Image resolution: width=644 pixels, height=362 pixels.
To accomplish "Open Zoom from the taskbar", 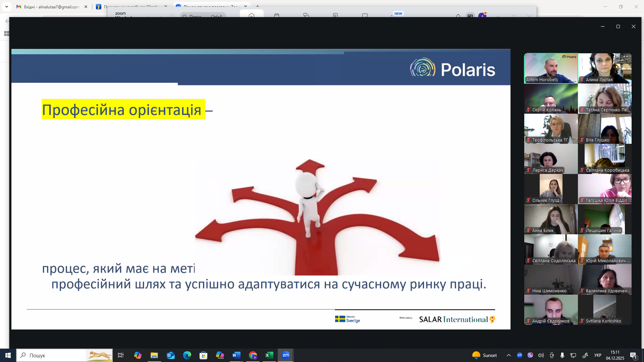I will 285,355.
